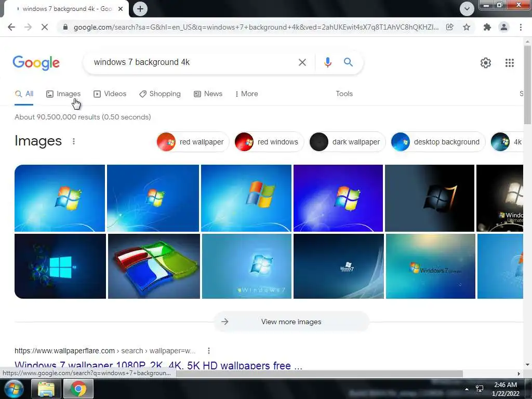
Task: Click the horizontal scrollbar thumb
Action: [319, 374]
